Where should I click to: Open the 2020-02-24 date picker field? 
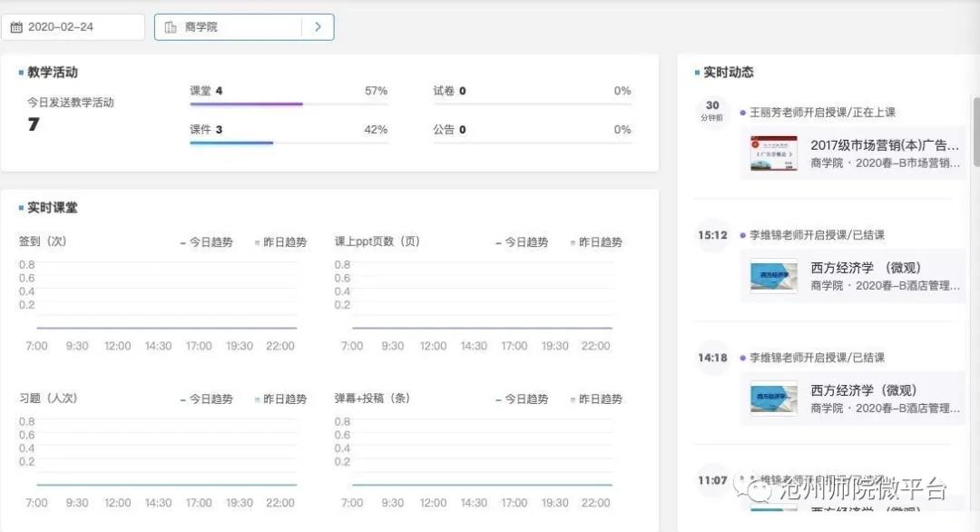pyautogui.click(x=73, y=27)
